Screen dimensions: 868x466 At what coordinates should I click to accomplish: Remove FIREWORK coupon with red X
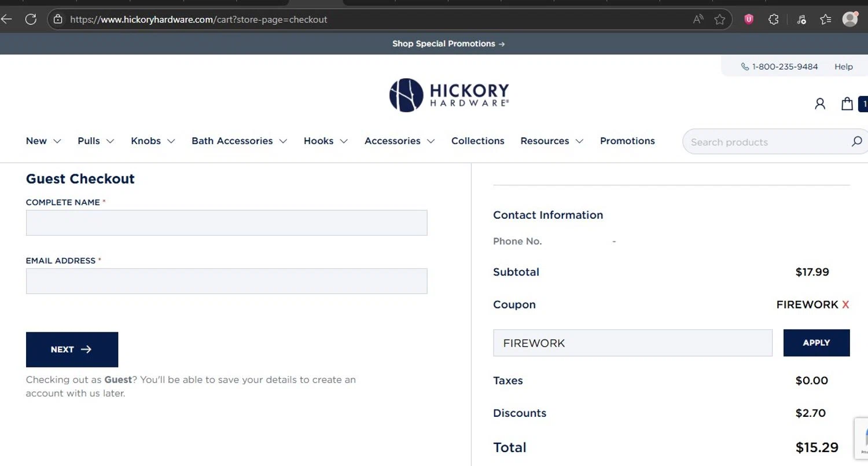[845, 304]
